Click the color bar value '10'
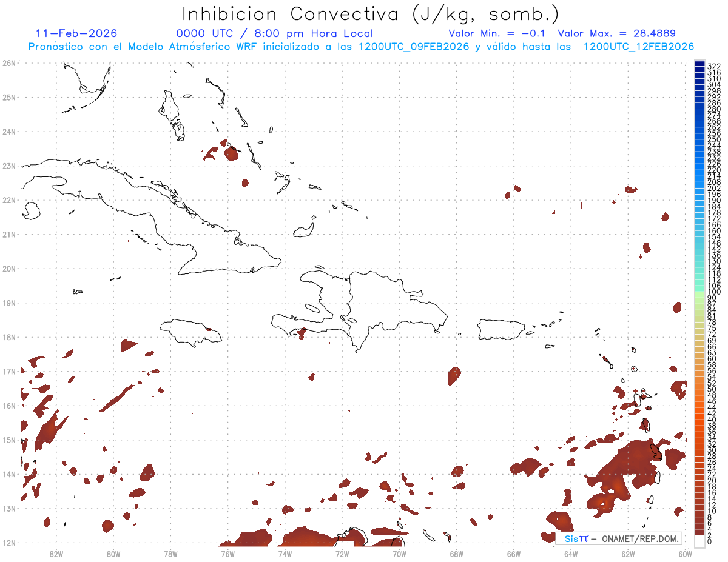 click(x=712, y=511)
